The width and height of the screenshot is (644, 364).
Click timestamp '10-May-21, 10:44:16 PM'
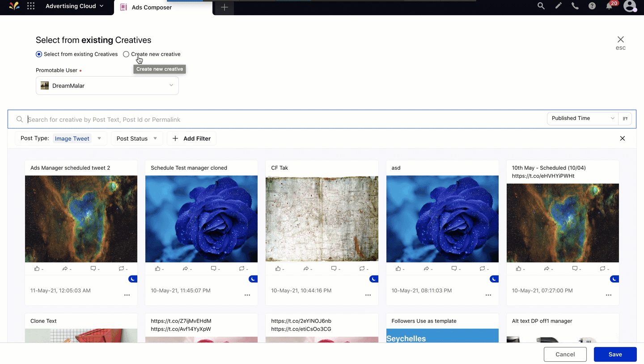tap(301, 291)
